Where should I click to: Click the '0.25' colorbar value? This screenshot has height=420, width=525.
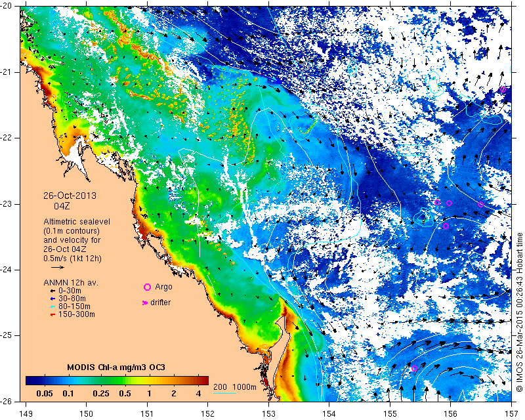[101, 393]
